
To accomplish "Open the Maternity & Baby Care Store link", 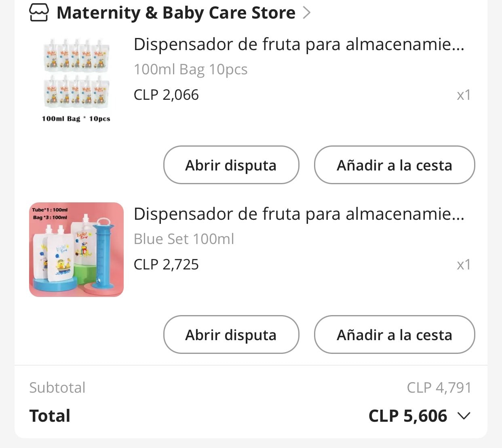I will coord(176,13).
